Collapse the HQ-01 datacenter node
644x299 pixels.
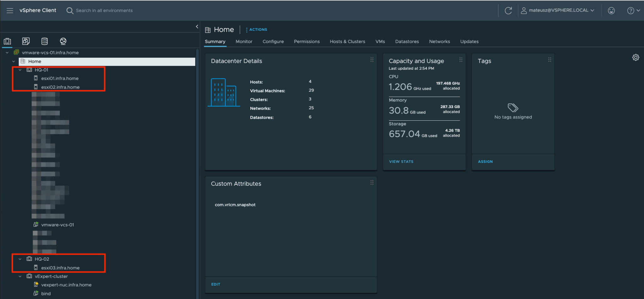point(20,70)
